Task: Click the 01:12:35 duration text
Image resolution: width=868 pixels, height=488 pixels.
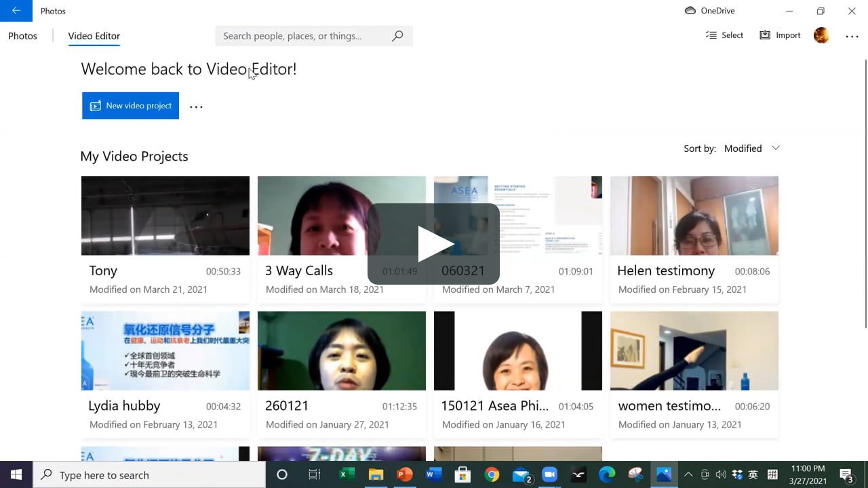Action: coord(399,407)
